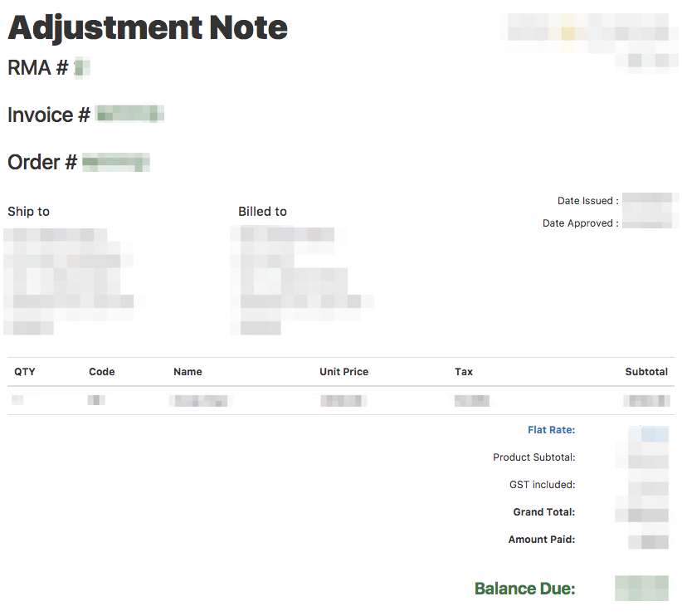Click the Ship to label
Image resolution: width=682 pixels, height=616 pixels.
pos(29,212)
